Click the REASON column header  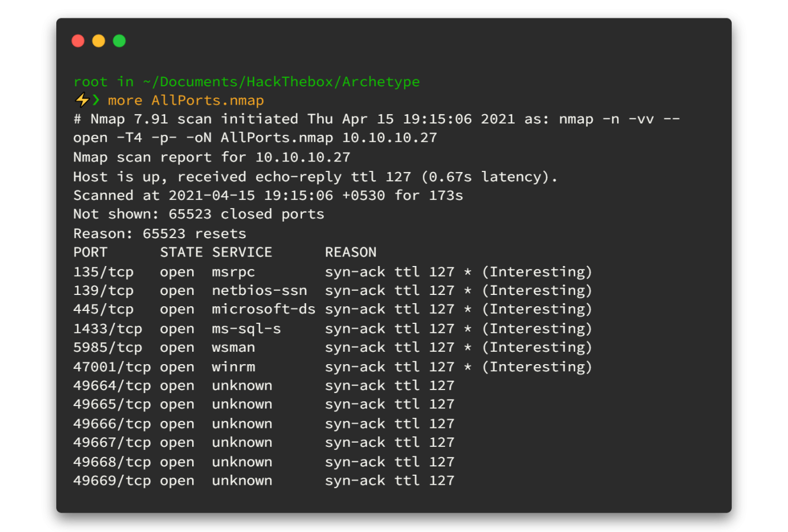click(x=351, y=252)
